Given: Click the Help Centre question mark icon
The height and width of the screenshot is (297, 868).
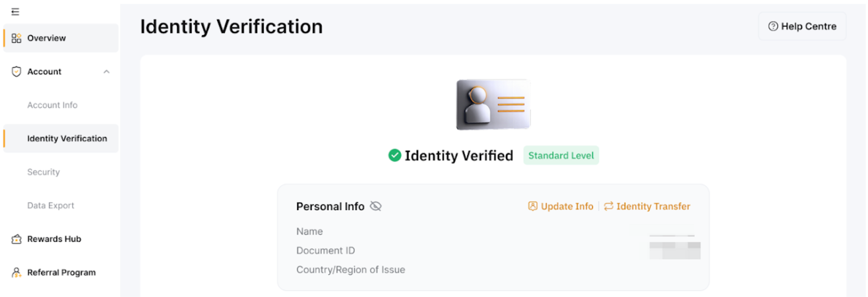Looking at the screenshot, I should click(x=773, y=26).
